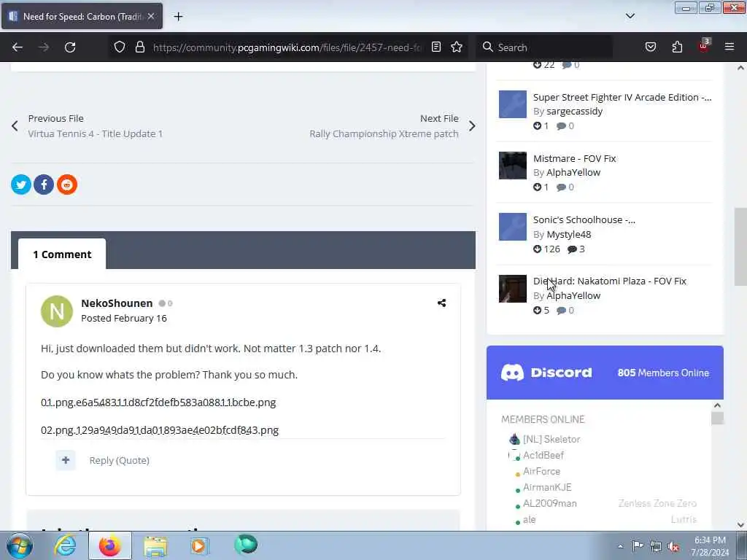Image resolution: width=747 pixels, height=560 pixels.
Task: Go back using the browser back arrow
Action: coord(18,47)
